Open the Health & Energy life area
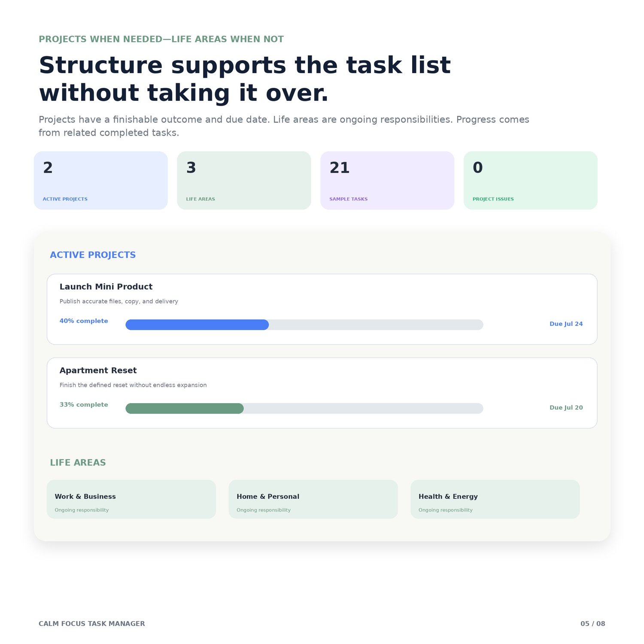Image resolution: width=644 pixels, height=644 pixels. point(495,499)
